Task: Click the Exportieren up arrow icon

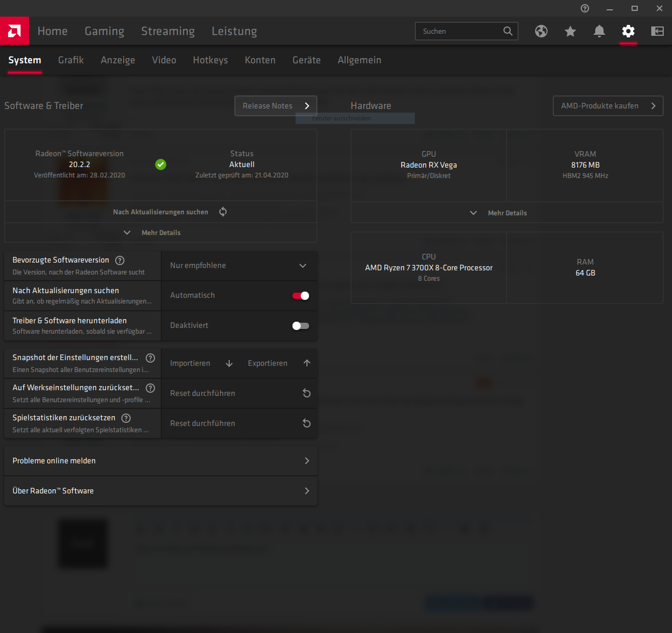Action: click(x=307, y=363)
